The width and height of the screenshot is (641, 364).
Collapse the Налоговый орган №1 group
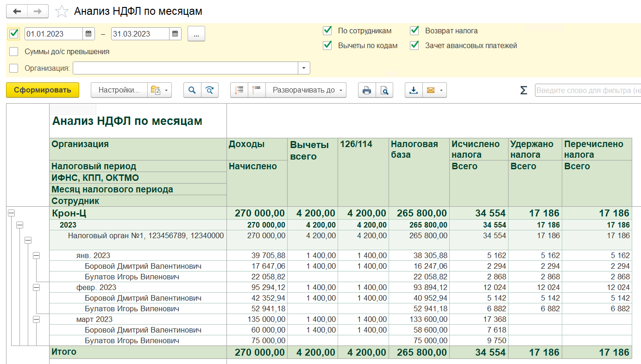coord(28,240)
